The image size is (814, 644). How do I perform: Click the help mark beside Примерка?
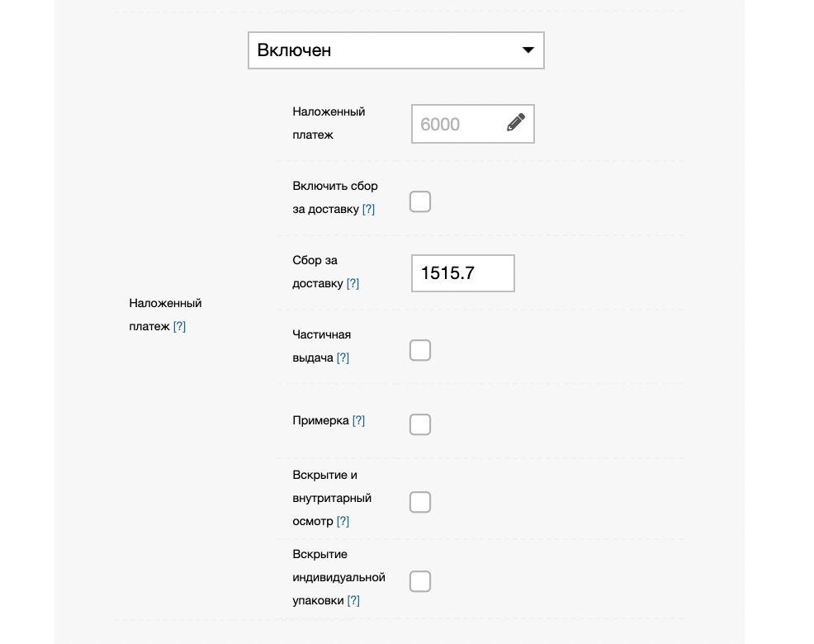pos(358,421)
